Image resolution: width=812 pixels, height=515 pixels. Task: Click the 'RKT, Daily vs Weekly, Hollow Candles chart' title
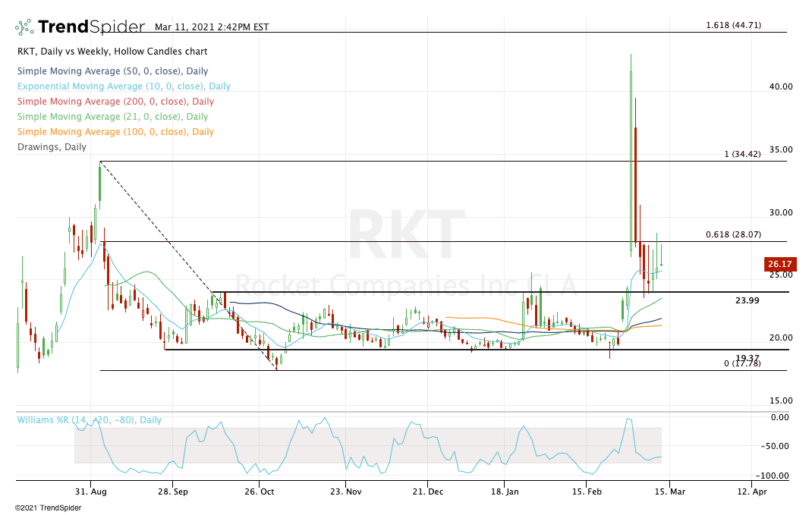tap(112, 52)
